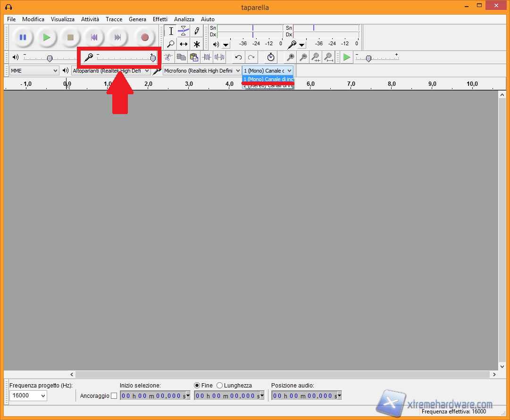
Task: Enable the Ancoraggio checkbox
Action: pos(114,396)
